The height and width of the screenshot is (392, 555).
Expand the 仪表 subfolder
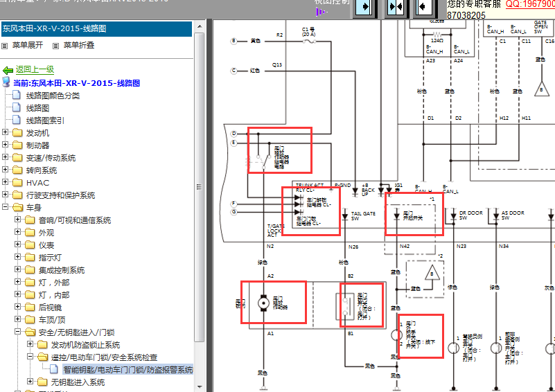pyautogui.click(x=17, y=244)
